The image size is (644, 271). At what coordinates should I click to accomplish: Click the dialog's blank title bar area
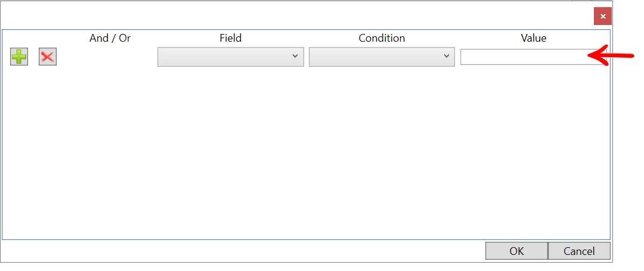pos(296,15)
